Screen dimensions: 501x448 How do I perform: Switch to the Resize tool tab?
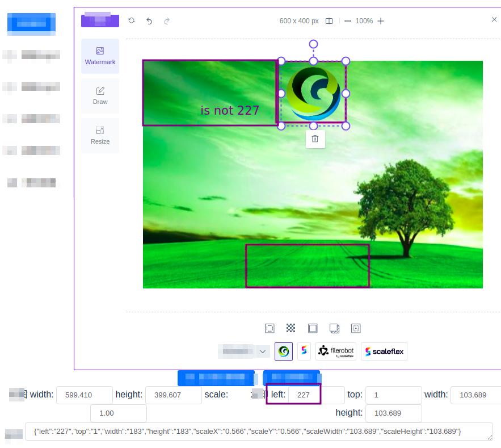tap(100, 135)
